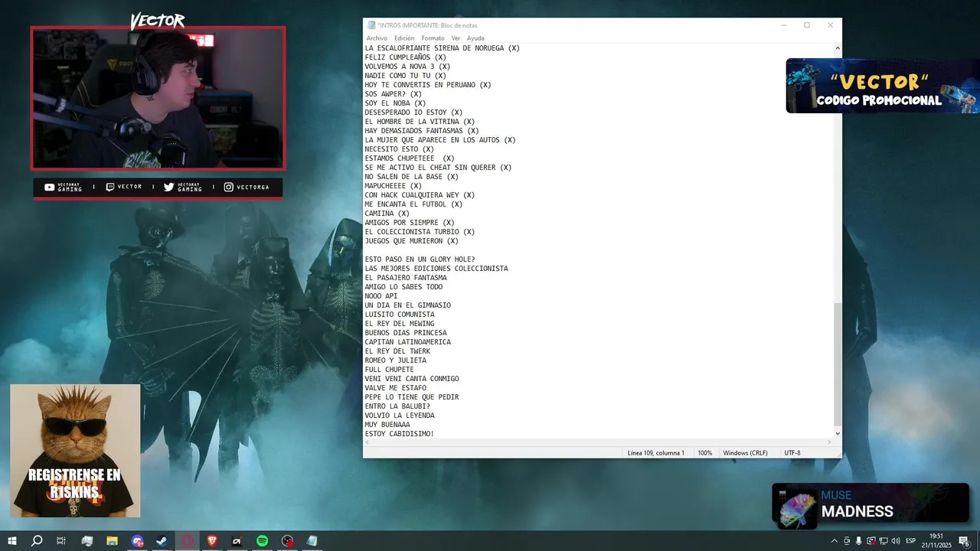Open Discord app with 9+ badge
This screenshot has height=551, width=980.
coord(137,541)
